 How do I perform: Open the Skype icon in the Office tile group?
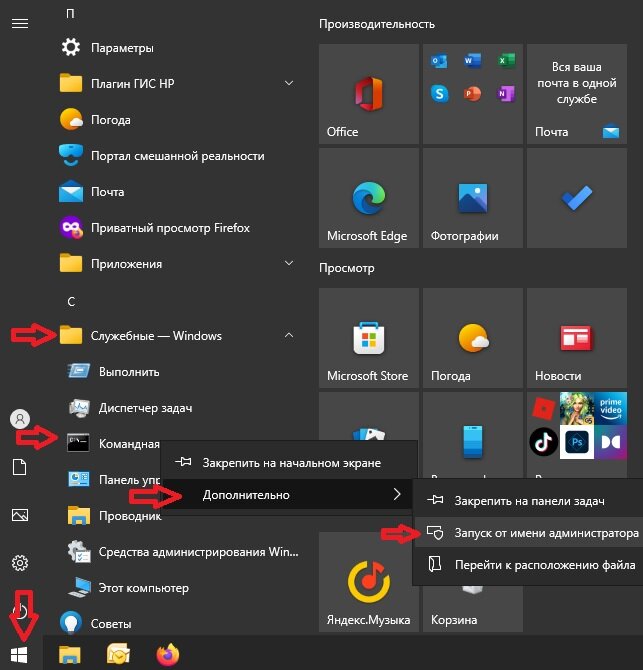pos(439,94)
